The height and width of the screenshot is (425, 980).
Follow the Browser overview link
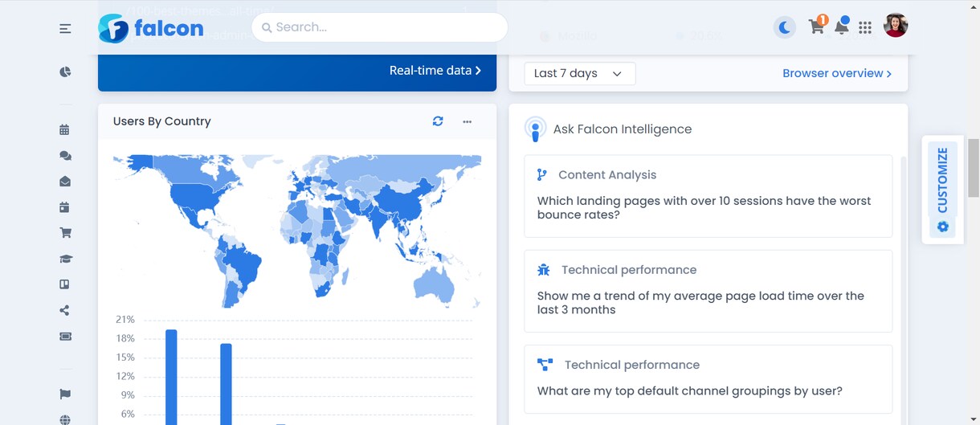click(x=837, y=73)
